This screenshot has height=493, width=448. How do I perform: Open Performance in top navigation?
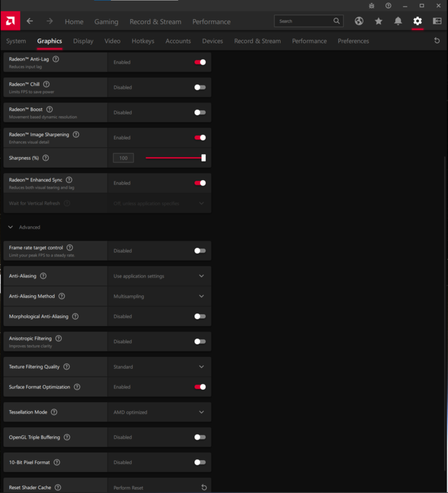(212, 22)
